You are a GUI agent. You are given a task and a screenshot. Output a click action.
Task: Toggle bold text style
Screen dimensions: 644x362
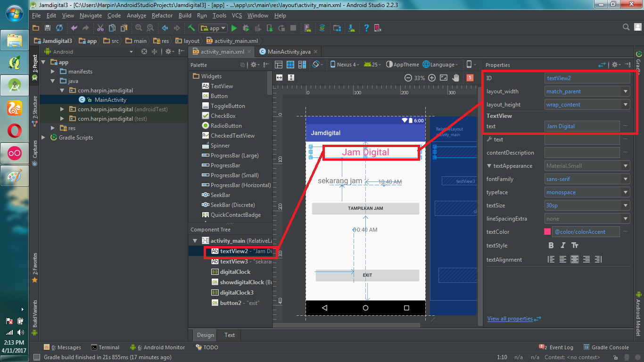pyautogui.click(x=551, y=246)
